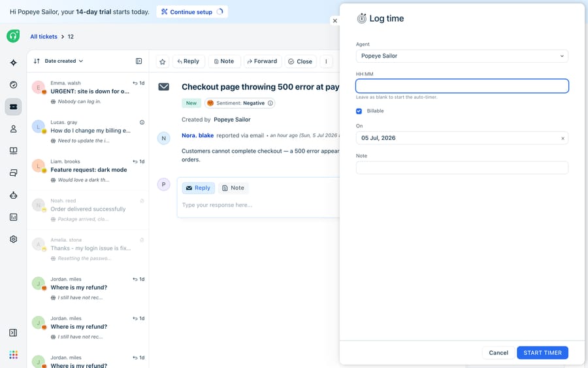Click the Continue setup button
Screen dimensions: 588x368
coord(192,12)
